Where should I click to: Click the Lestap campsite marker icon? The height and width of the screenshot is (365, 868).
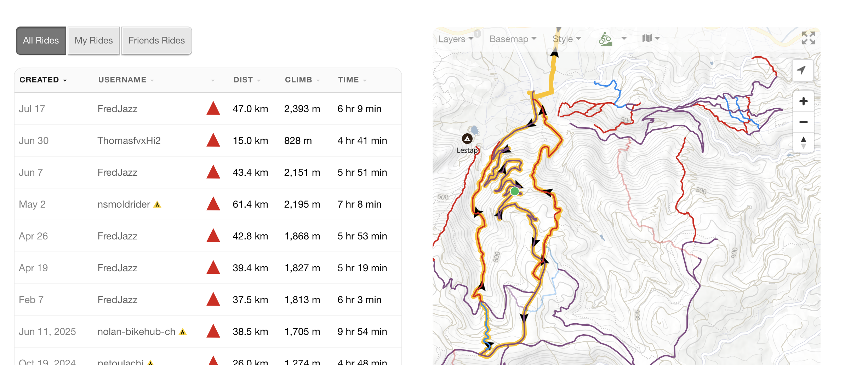pyautogui.click(x=467, y=139)
